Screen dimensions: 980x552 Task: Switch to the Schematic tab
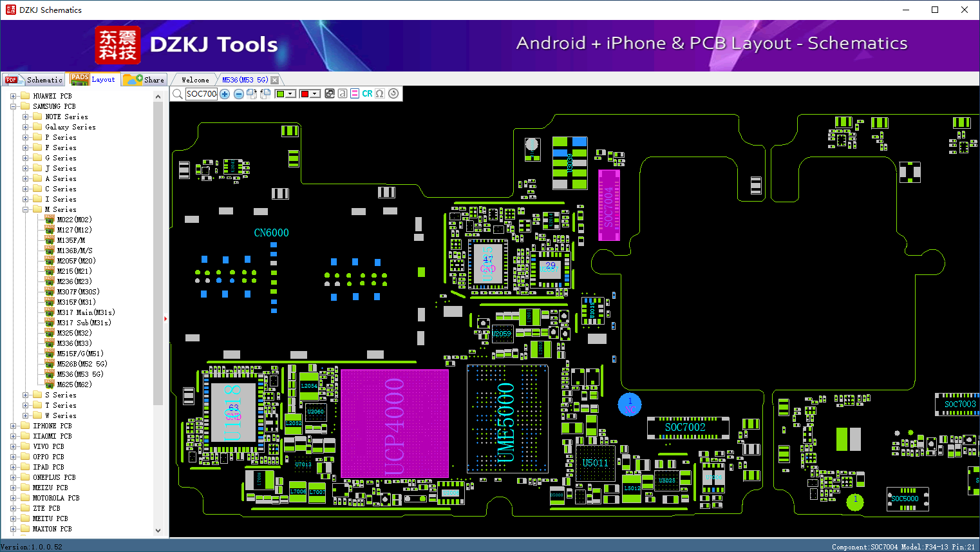pyautogui.click(x=34, y=80)
